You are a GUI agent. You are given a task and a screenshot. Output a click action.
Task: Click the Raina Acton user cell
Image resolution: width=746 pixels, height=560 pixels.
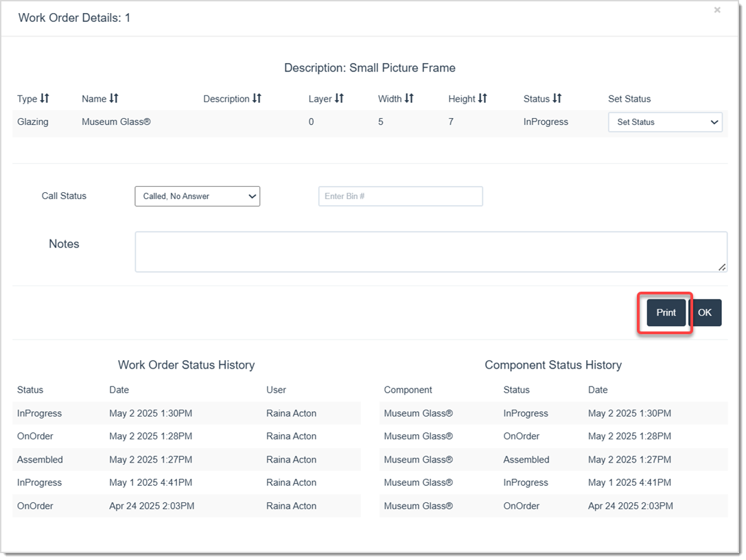291,412
